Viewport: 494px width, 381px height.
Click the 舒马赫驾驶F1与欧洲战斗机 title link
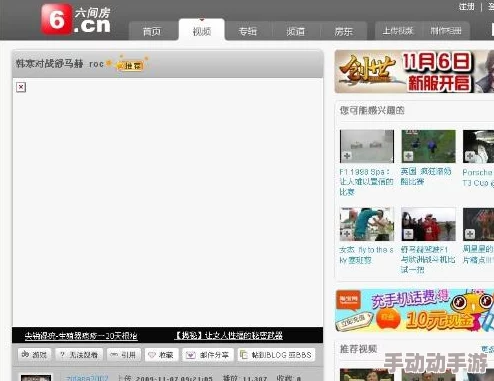[428, 259]
